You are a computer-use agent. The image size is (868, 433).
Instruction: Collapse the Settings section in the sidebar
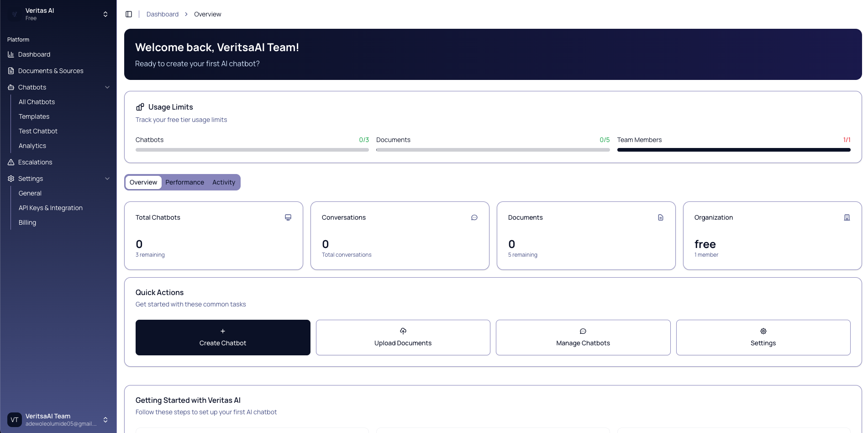(x=107, y=179)
